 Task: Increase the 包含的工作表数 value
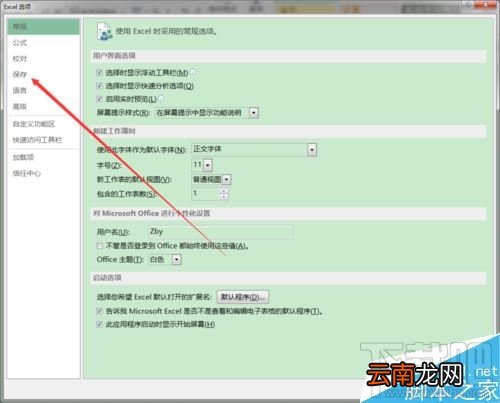click(224, 191)
